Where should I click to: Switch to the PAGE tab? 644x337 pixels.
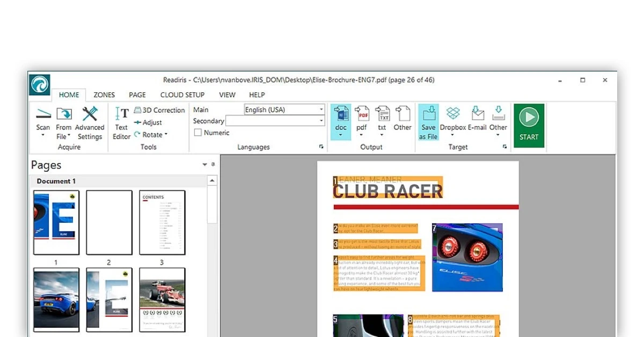[137, 94]
